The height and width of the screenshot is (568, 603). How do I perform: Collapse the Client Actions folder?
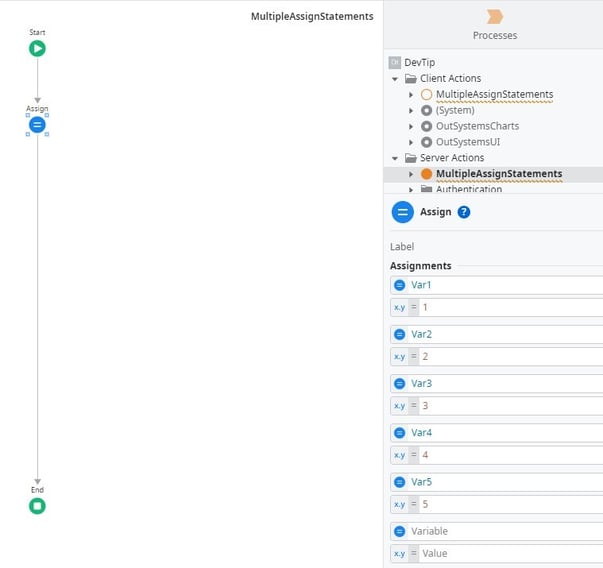point(396,78)
